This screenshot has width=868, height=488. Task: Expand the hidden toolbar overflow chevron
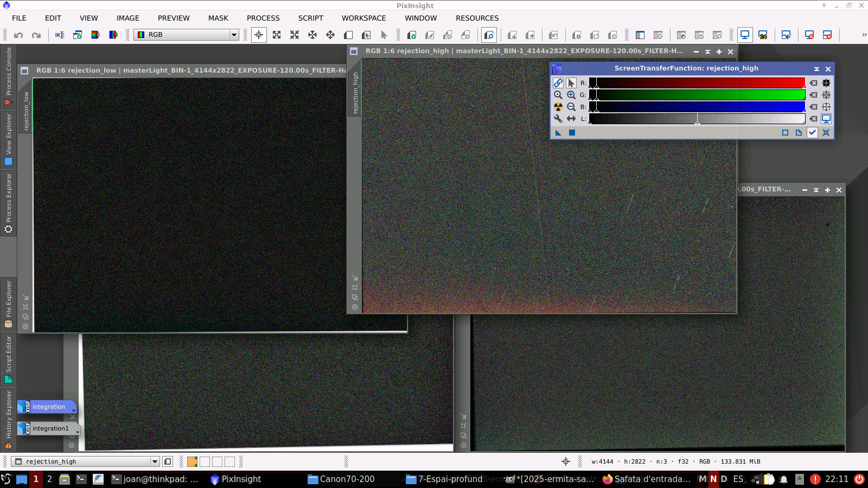coord(864,35)
